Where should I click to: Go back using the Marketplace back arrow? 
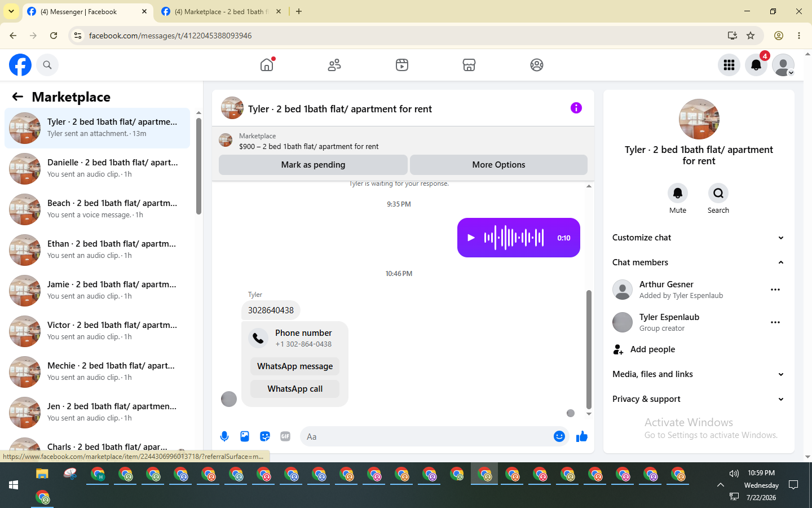[18, 97]
